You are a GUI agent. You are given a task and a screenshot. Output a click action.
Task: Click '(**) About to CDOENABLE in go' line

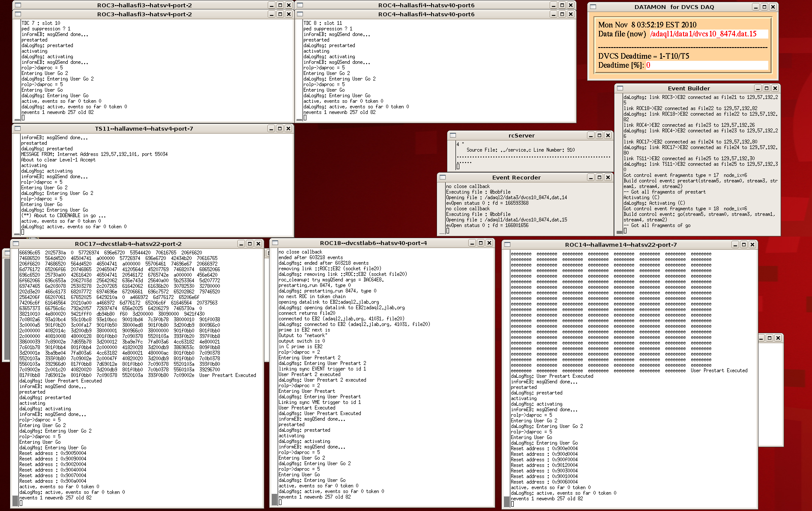[63, 215]
